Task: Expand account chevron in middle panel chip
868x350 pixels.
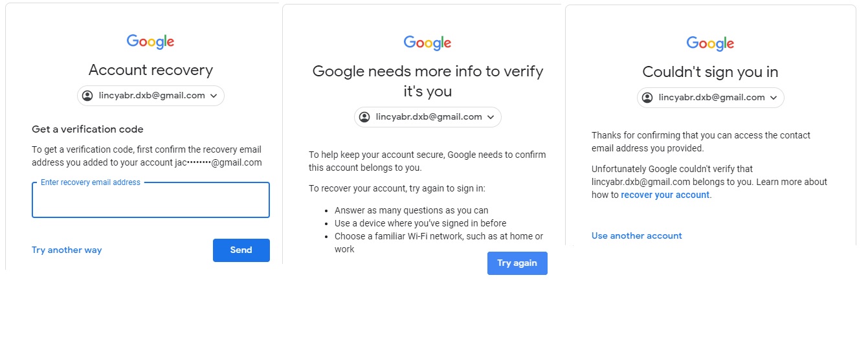Action: pyautogui.click(x=491, y=117)
